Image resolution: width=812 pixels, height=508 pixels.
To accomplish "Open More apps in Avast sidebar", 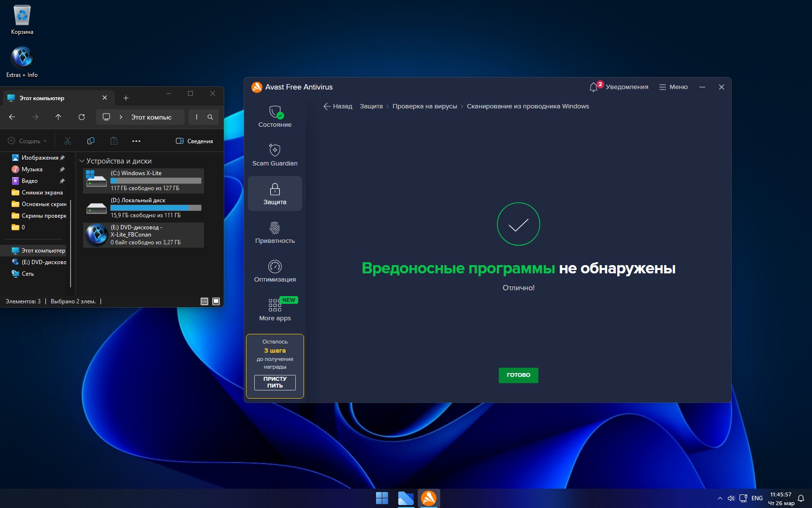I will [275, 310].
